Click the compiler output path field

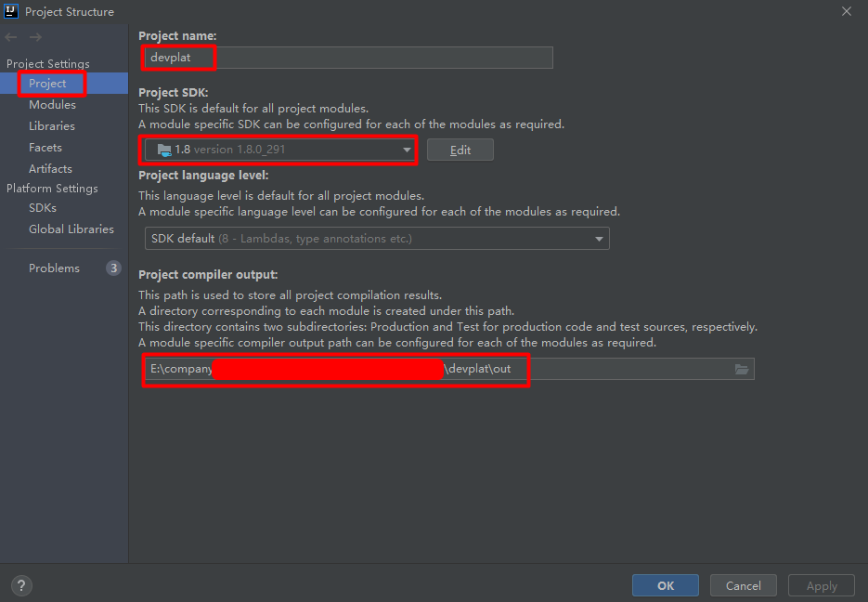(449, 369)
